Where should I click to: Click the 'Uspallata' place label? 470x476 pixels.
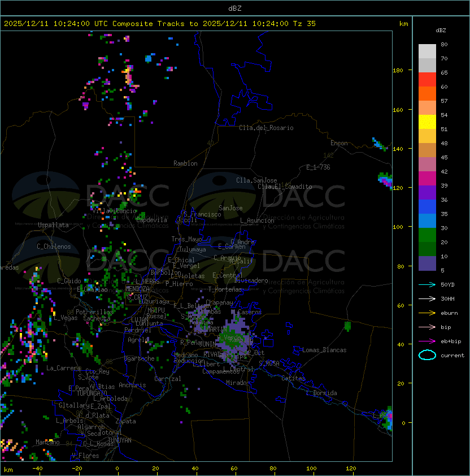coord(53,225)
